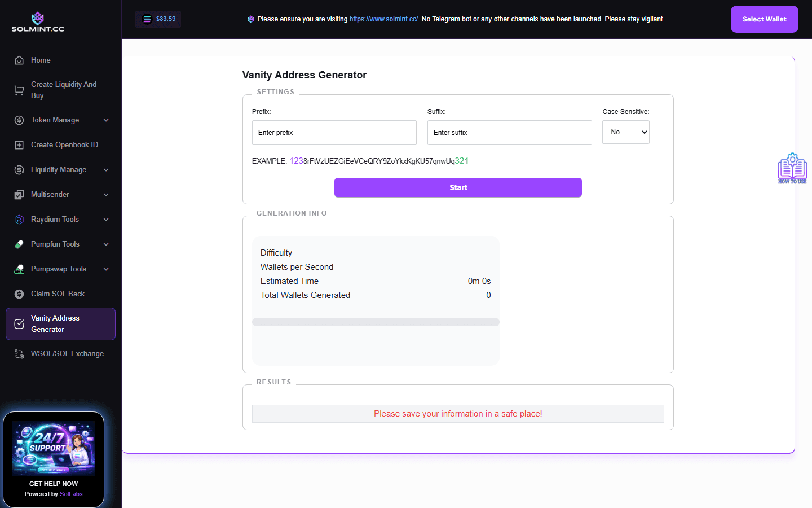Click the Create Openbook ID icon
812x508 pixels.
click(19, 144)
